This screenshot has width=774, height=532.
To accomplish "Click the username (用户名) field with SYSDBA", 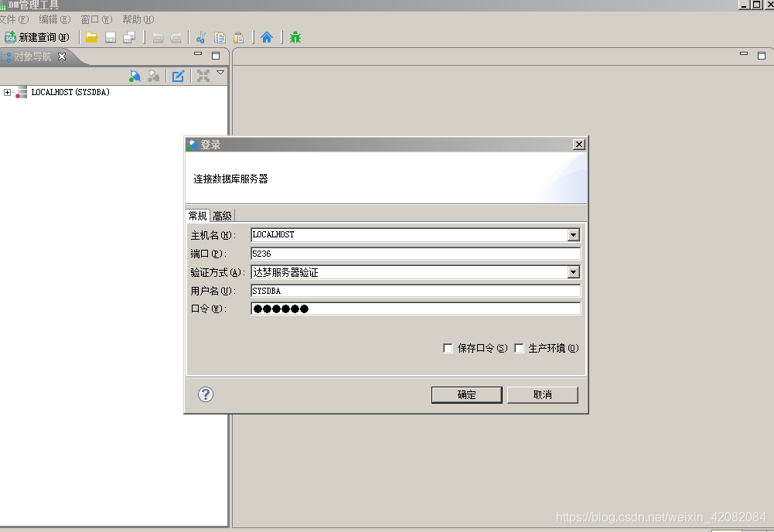I will (x=416, y=291).
